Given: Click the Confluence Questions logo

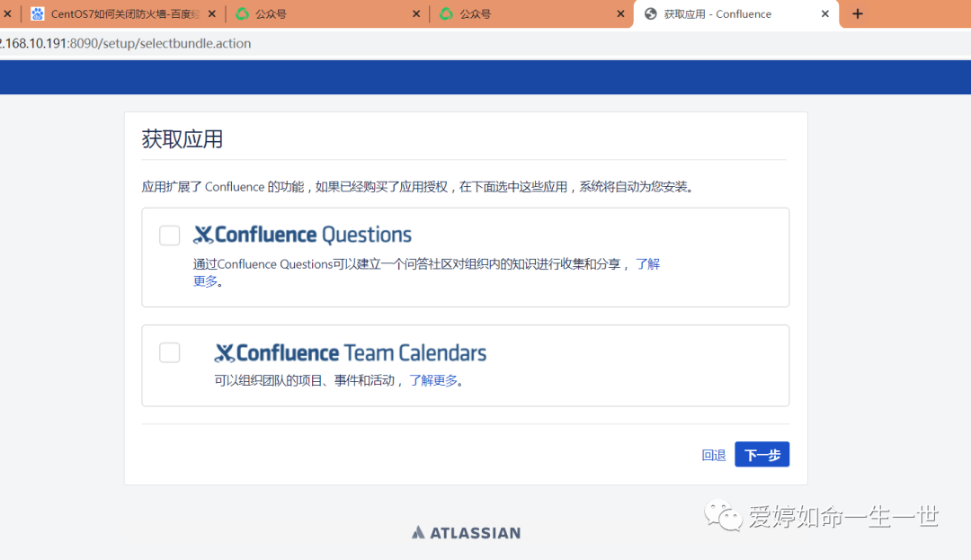Looking at the screenshot, I should click(x=302, y=235).
